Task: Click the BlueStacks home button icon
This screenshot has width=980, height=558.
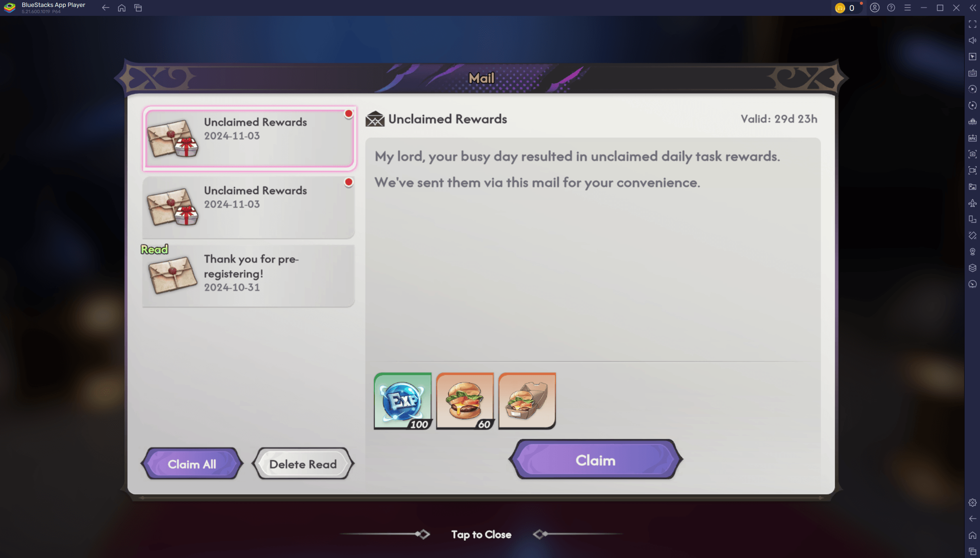Action: coord(122,7)
